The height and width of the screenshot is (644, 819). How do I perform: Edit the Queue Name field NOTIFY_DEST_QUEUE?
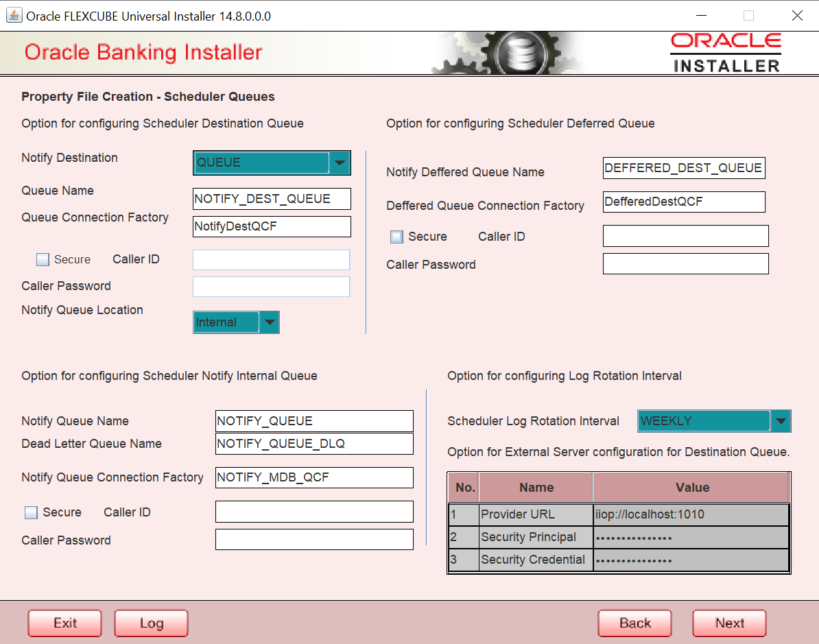(x=272, y=199)
